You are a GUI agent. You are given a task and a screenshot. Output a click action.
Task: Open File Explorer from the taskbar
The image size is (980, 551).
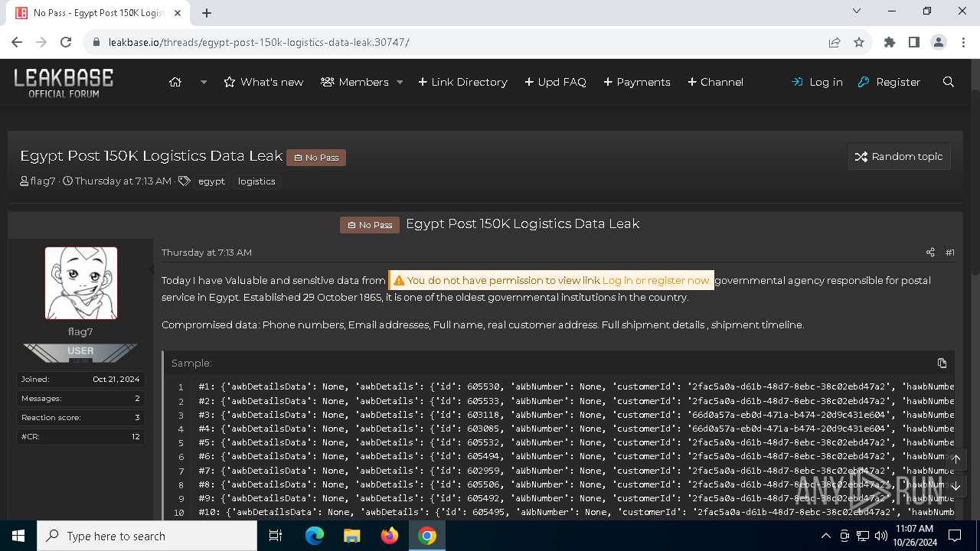(x=352, y=536)
